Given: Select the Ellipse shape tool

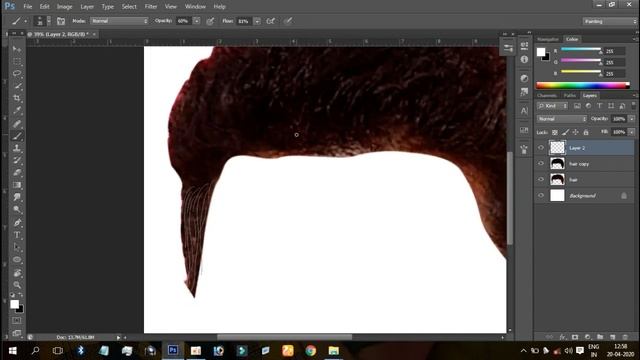Looking at the screenshot, I should (17, 260).
